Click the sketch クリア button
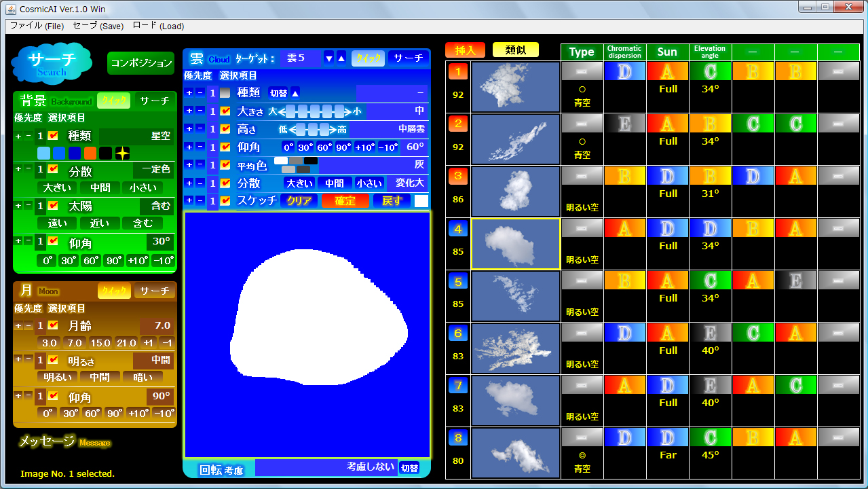This screenshot has width=868, height=489. 299,201
